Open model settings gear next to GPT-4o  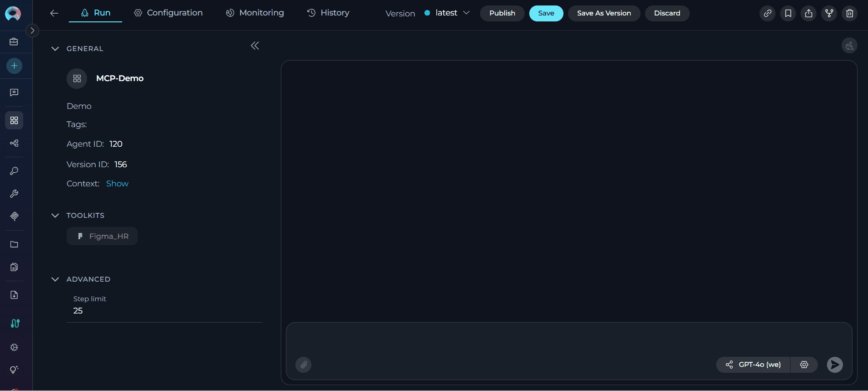coord(804,365)
